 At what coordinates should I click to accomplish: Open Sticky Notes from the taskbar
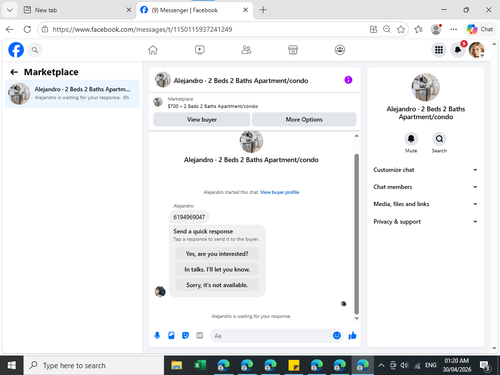tap(294, 365)
